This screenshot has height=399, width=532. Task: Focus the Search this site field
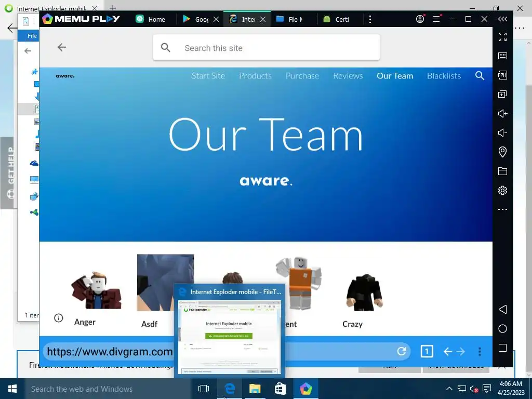pyautogui.click(x=267, y=47)
